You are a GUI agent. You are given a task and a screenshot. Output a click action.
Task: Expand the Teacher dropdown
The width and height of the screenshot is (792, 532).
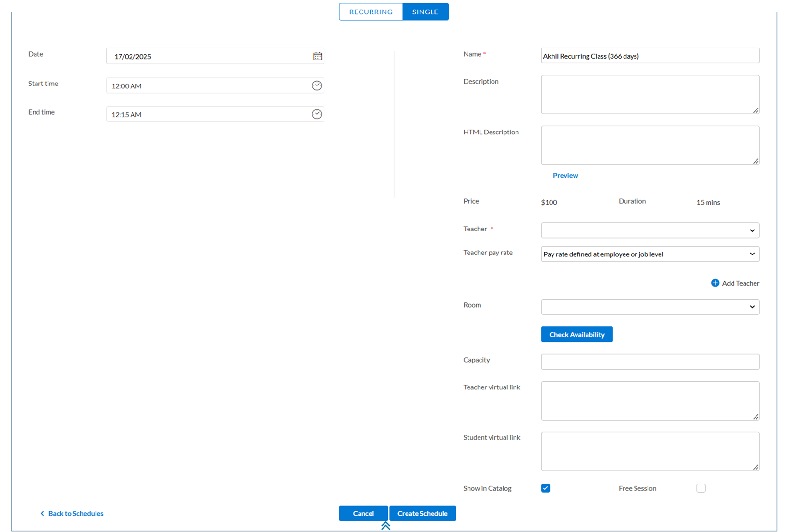(x=650, y=230)
